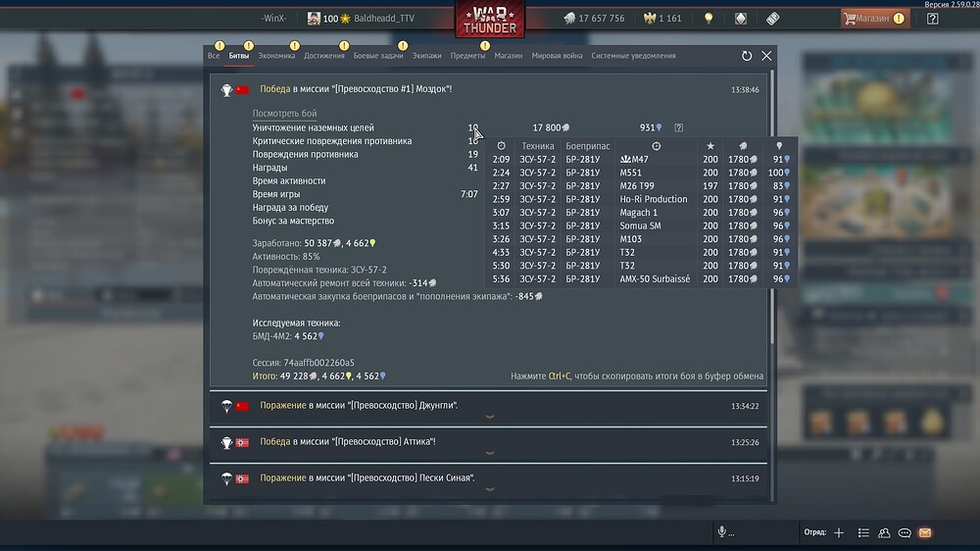The height and width of the screenshot is (551, 980).
Task: Click the Техника column header
Action: (537, 146)
